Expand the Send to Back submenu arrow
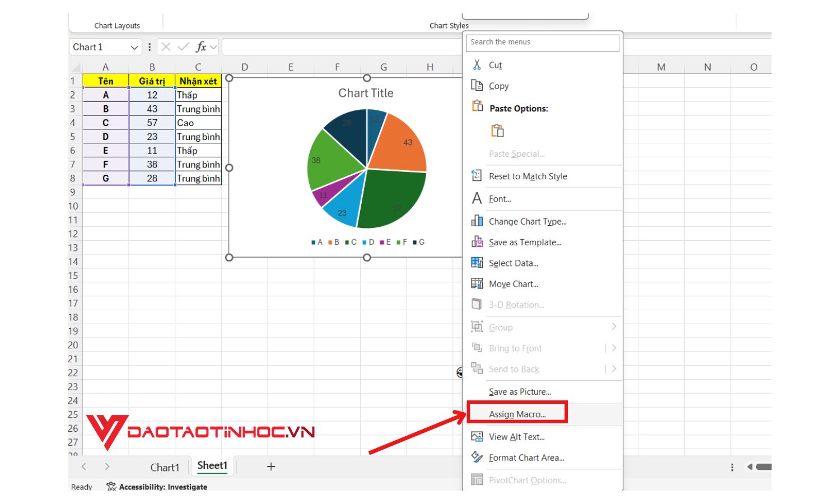840x504 pixels. point(614,368)
